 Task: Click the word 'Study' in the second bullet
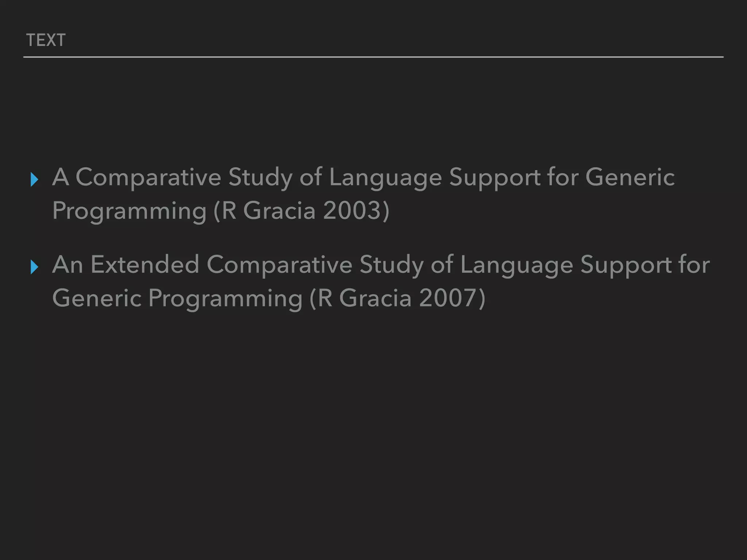click(391, 266)
